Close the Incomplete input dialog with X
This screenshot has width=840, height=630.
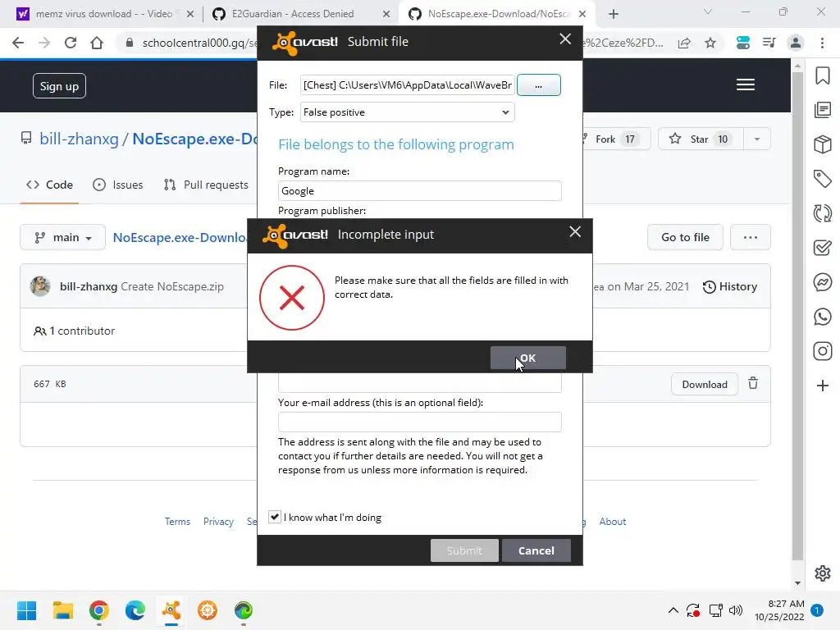point(575,232)
